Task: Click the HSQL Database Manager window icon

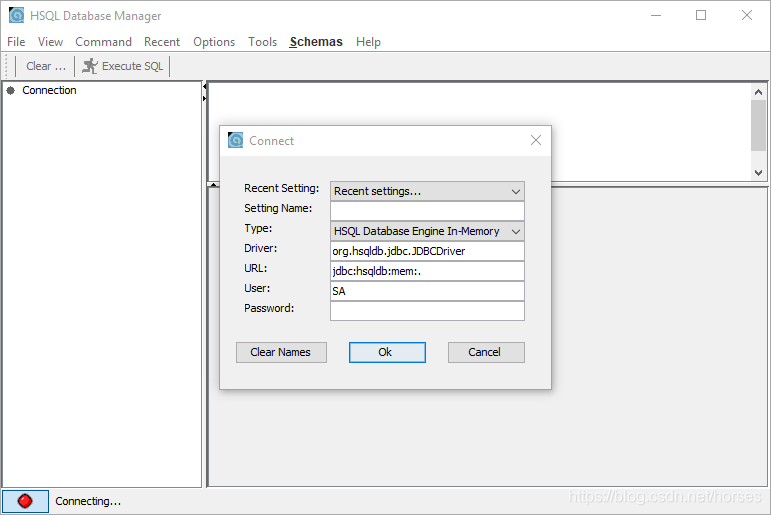Action: coord(16,16)
